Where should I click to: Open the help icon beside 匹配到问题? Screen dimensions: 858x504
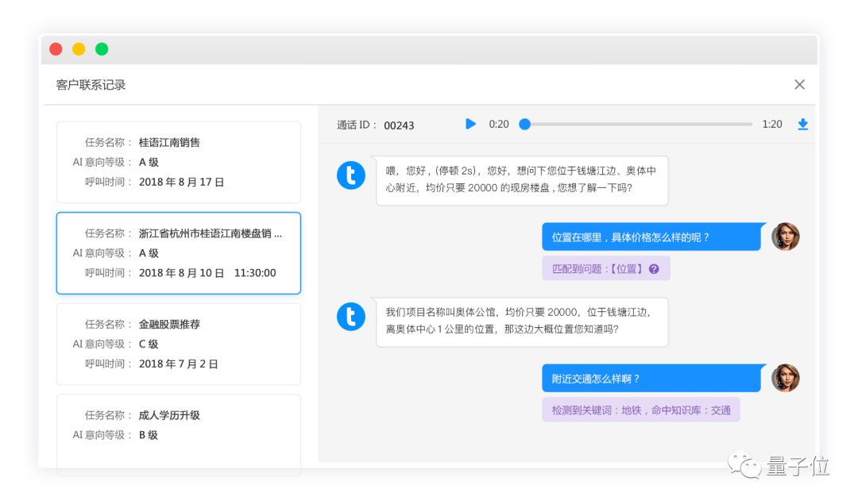point(654,269)
